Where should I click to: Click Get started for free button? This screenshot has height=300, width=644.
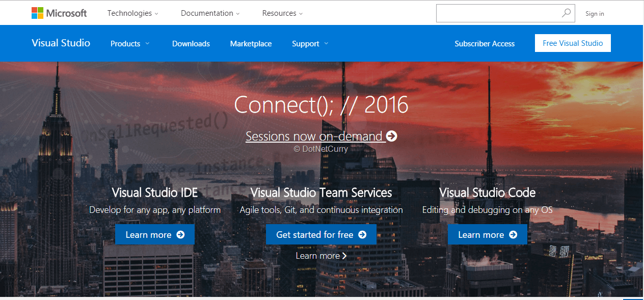pos(321,234)
